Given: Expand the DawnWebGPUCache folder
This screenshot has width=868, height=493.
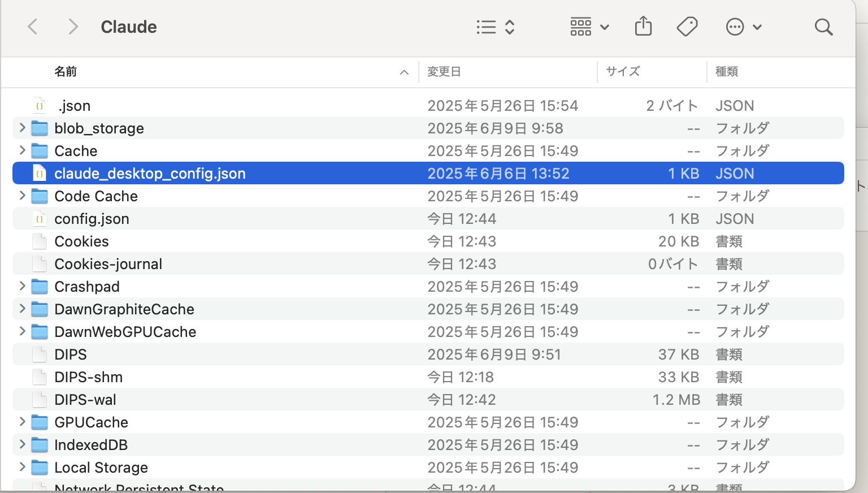Looking at the screenshot, I should pyautogui.click(x=22, y=331).
